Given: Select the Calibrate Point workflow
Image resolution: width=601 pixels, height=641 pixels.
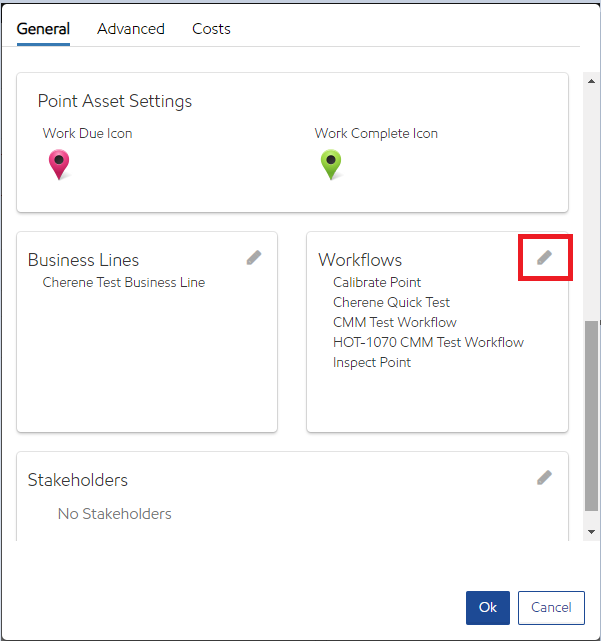Looking at the screenshot, I should 377,282.
